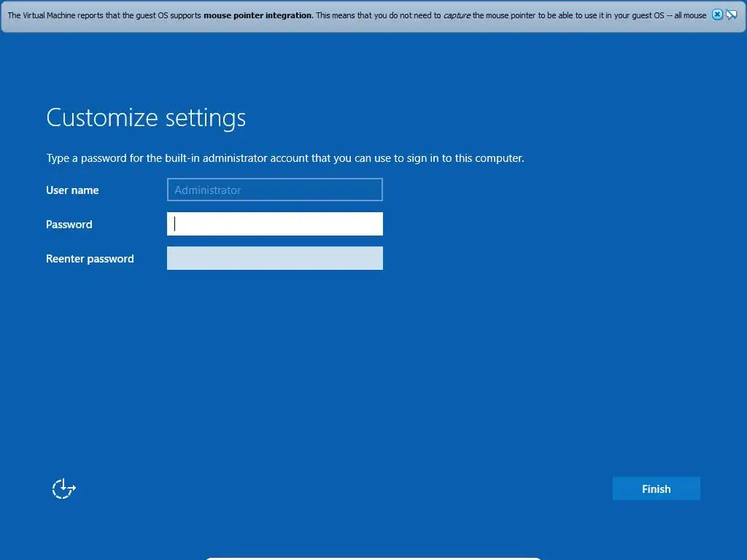Click the Administrator user name field

click(275, 190)
